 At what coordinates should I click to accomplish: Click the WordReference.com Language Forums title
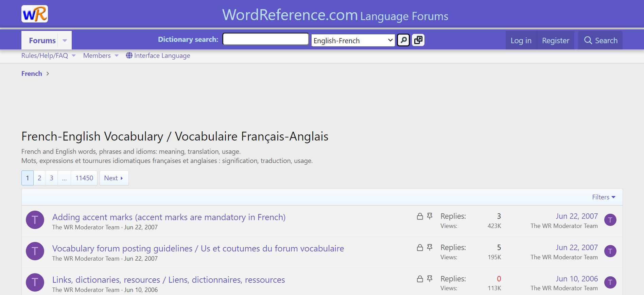pos(335,15)
